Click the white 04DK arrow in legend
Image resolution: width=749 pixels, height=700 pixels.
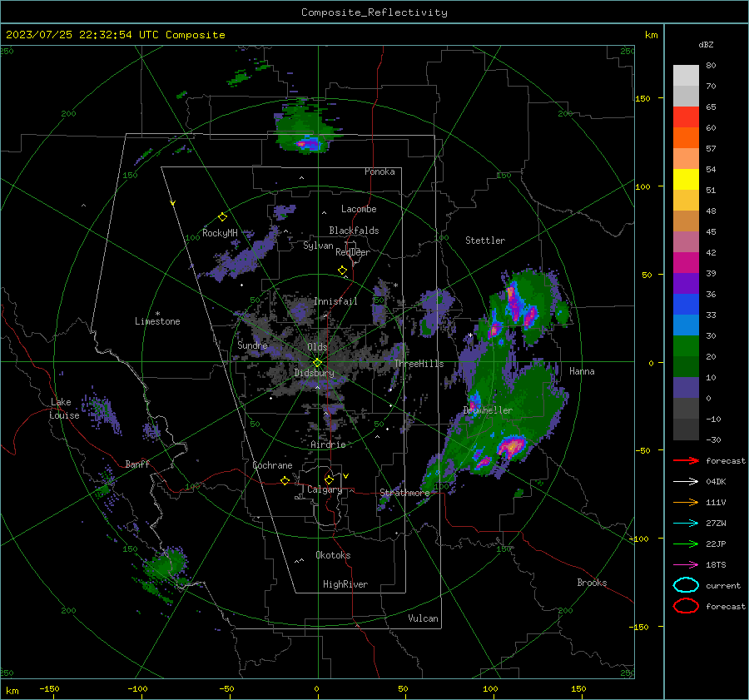tap(686, 482)
